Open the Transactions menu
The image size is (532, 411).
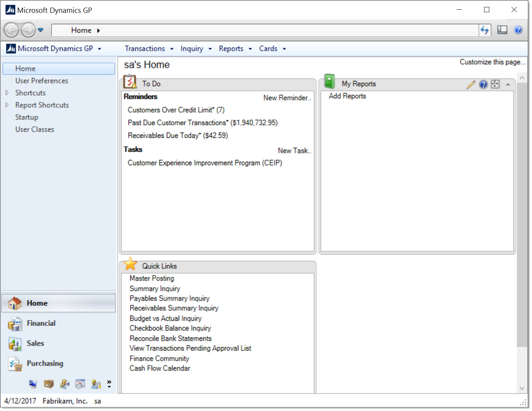click(x=149, y=49)
